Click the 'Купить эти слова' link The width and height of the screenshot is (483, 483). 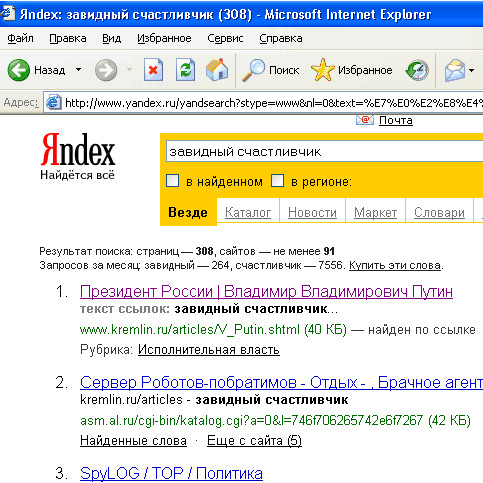pos(395,265)
